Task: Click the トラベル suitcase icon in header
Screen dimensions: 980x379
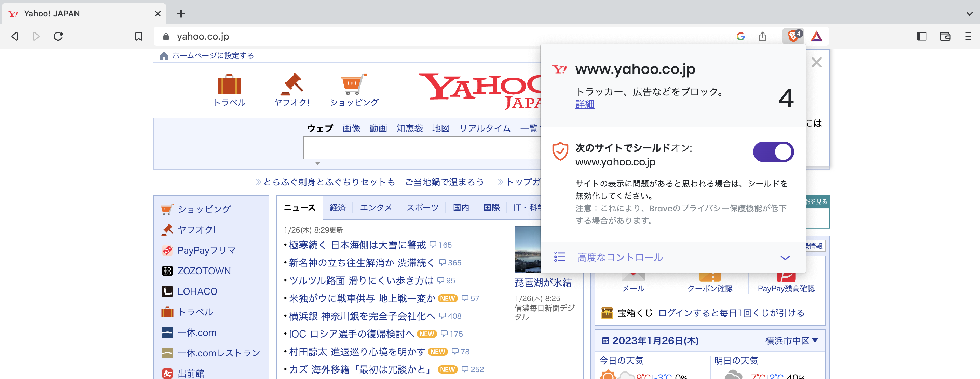Action: click(x=229, y=84)
